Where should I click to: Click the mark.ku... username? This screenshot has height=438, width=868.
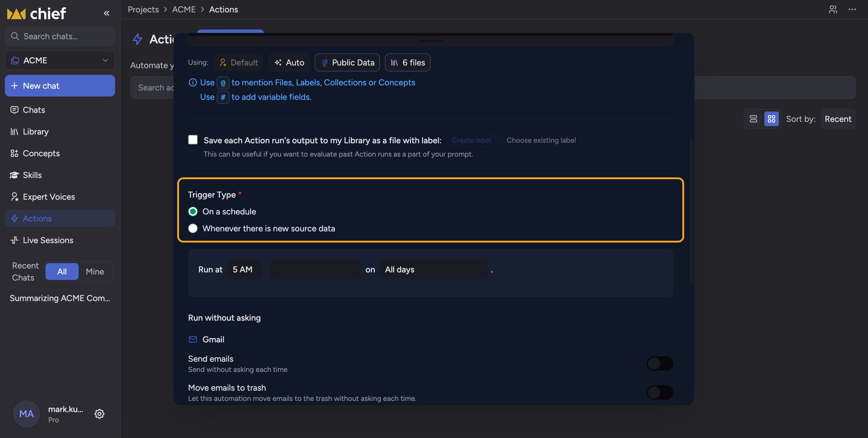pyautogui.click(x=66, y=409)
